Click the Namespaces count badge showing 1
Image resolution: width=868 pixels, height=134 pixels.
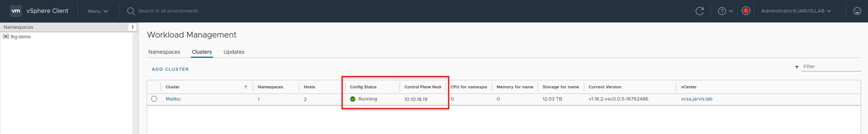click(132, 27)
